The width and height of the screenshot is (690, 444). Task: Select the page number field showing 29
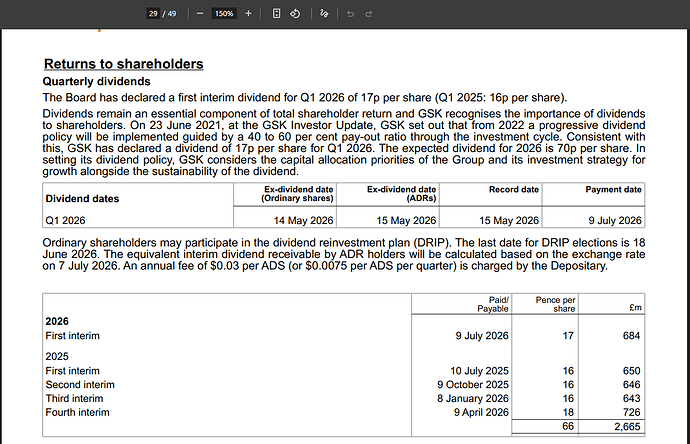click(x=153, y=14)
